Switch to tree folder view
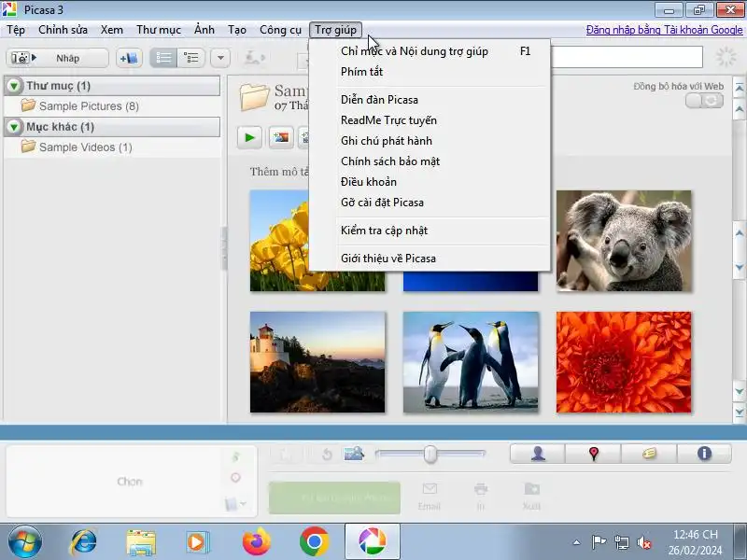Viewport: 747px width, 560px height. click(x=191, y=58)
